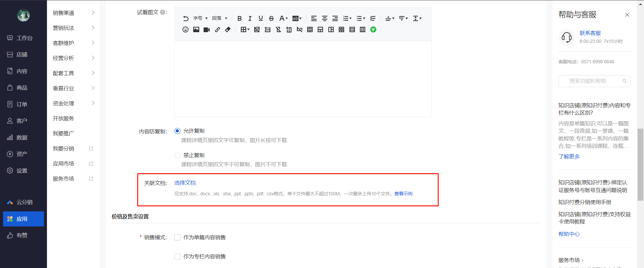The height and width of the screenshot is (268, 644).
Task: Click the store avatar logo
Action: point(23,15)
